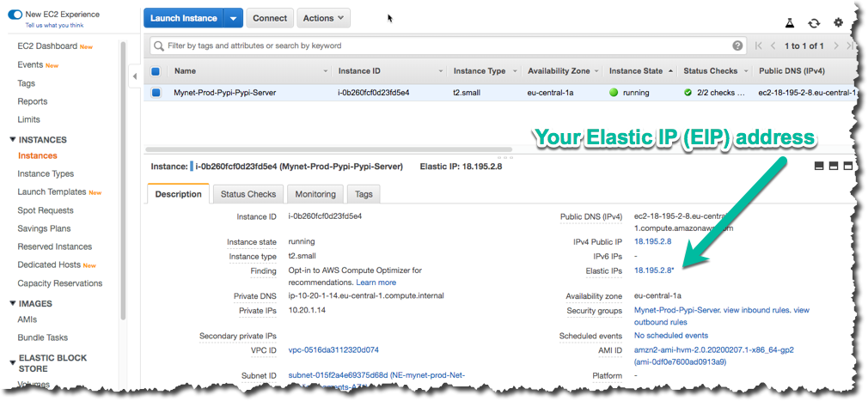Open the 'Tell us what you think' link
The height and width of the screenshot is (401, 868).
click(54, 26)
